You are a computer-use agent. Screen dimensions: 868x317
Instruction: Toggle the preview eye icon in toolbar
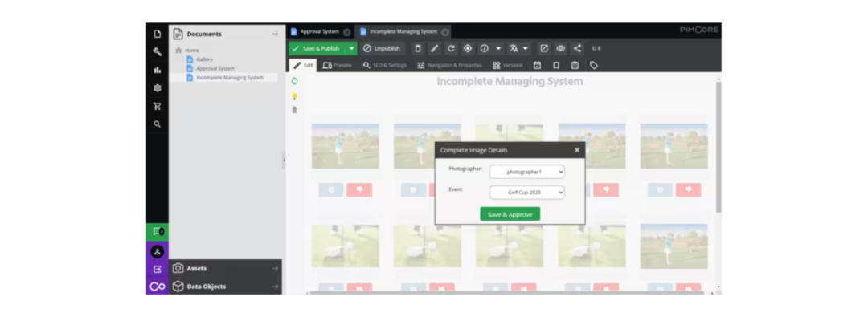(x=561, y=49)
